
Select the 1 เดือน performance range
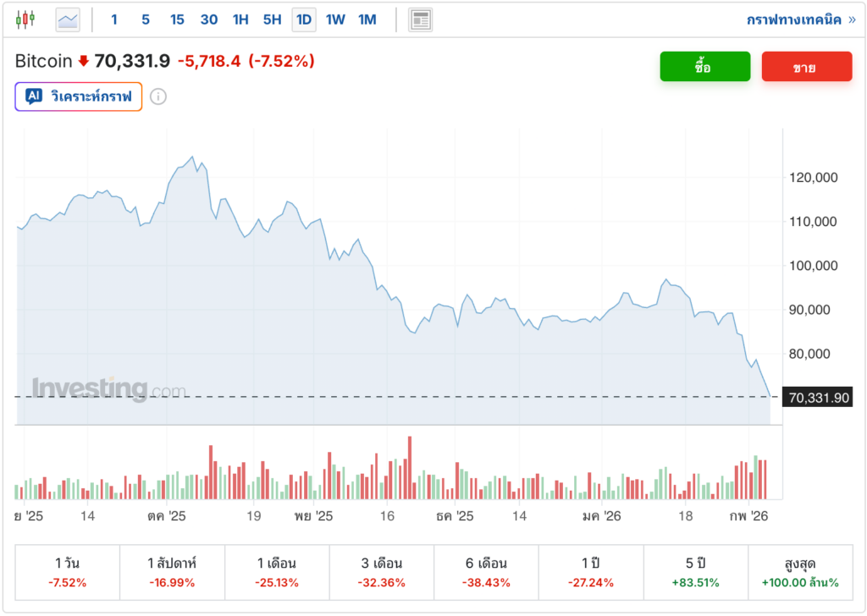(277, 572)
